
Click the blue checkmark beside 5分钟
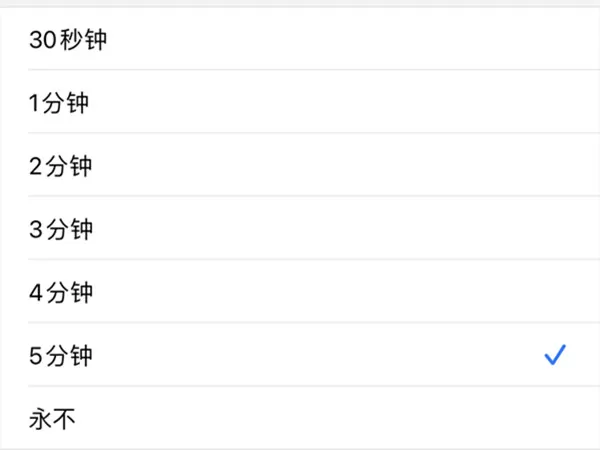pos(555,355)
